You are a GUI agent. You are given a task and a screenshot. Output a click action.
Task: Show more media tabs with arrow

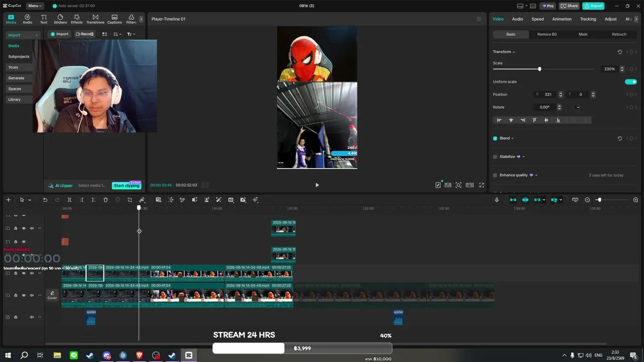point(141,19)
